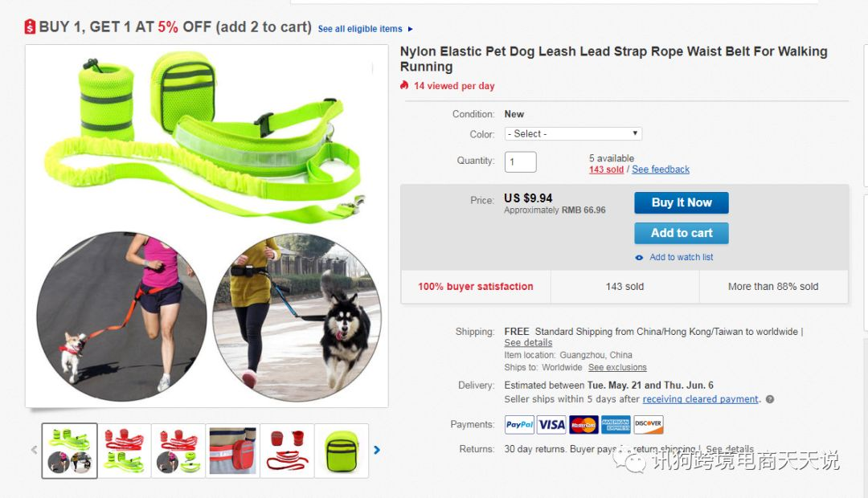Click the Discover payment logo
The image size is (868, 498).
[x=648, y=424]
